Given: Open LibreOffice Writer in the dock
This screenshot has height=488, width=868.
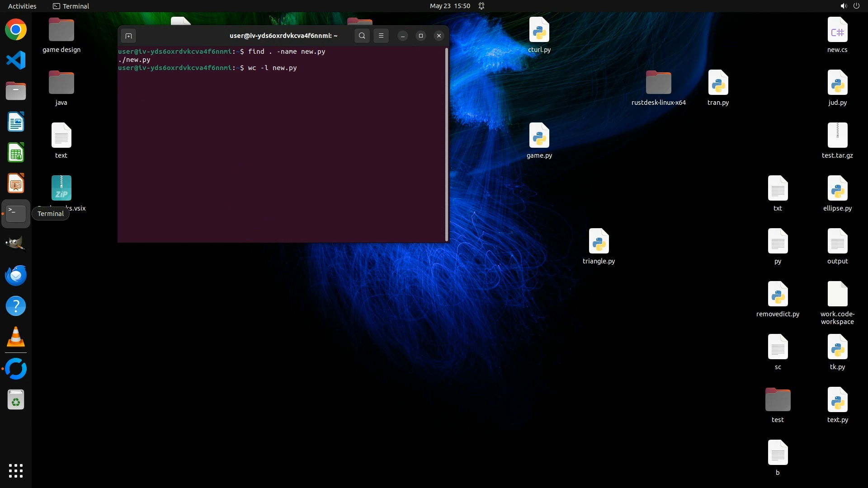Looking at the screenshot, I should point(16,122).
